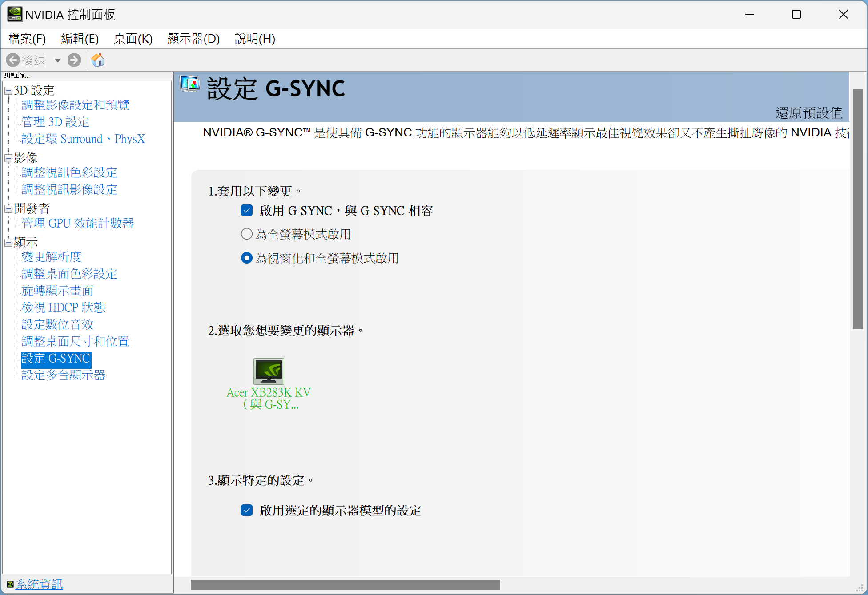
Task: Open the back history dropdown arrow
Action: pos(58,60)
